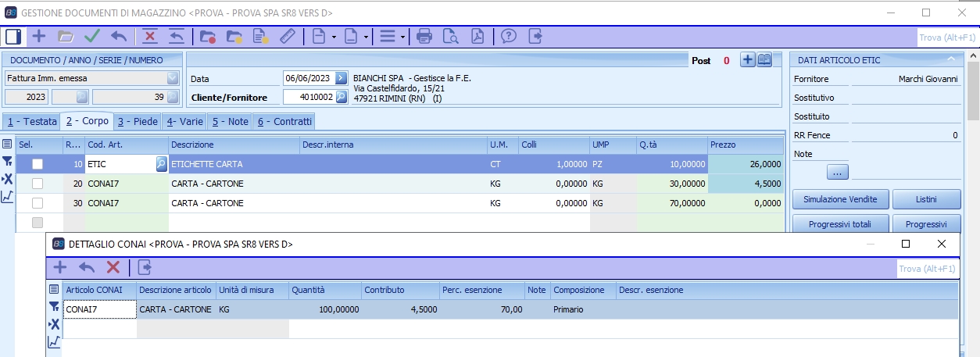Collapse the Dati Articolo ETIC panel
The width and height of the screenshot is (980, 357).
tap(950, 59)
